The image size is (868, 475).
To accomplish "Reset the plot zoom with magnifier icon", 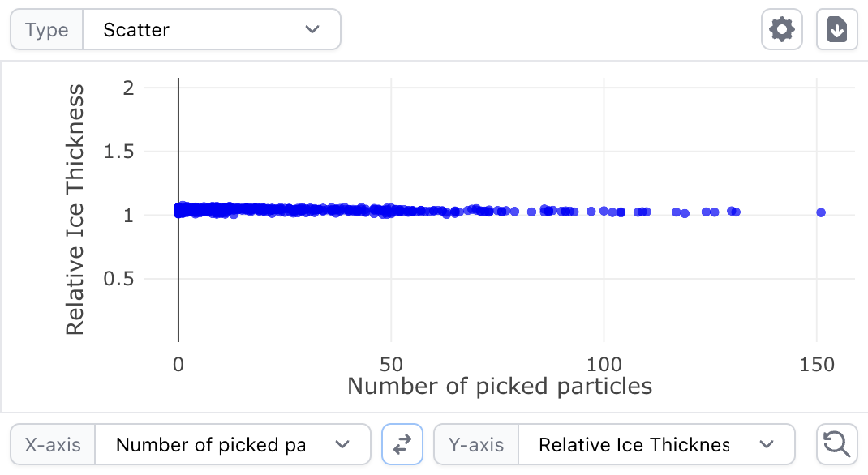I will [x=836, y=444].
